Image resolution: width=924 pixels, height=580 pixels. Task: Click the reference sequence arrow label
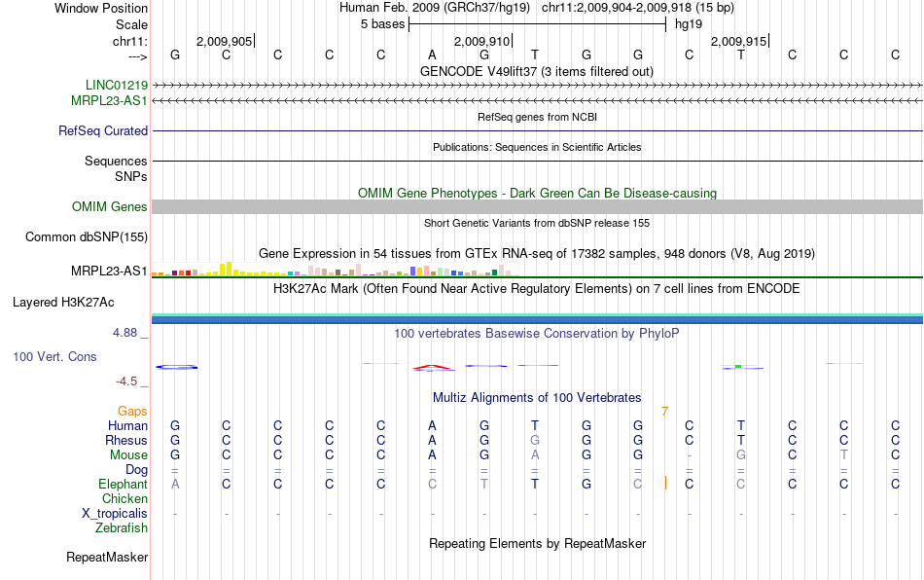(137, 56)
